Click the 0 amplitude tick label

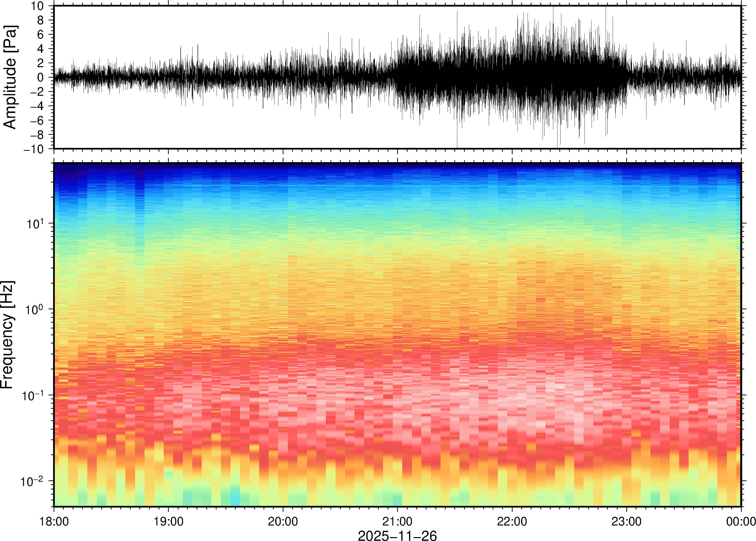[x=40, y=78]
